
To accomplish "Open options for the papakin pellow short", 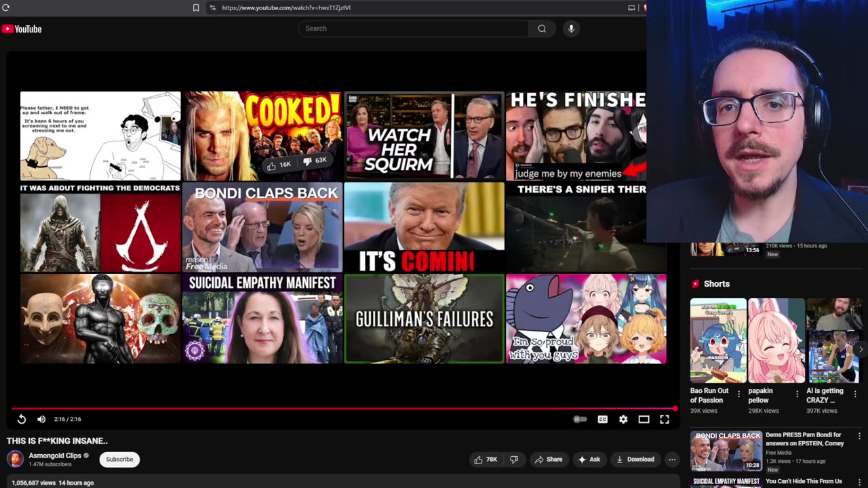I will pos(797,394).
